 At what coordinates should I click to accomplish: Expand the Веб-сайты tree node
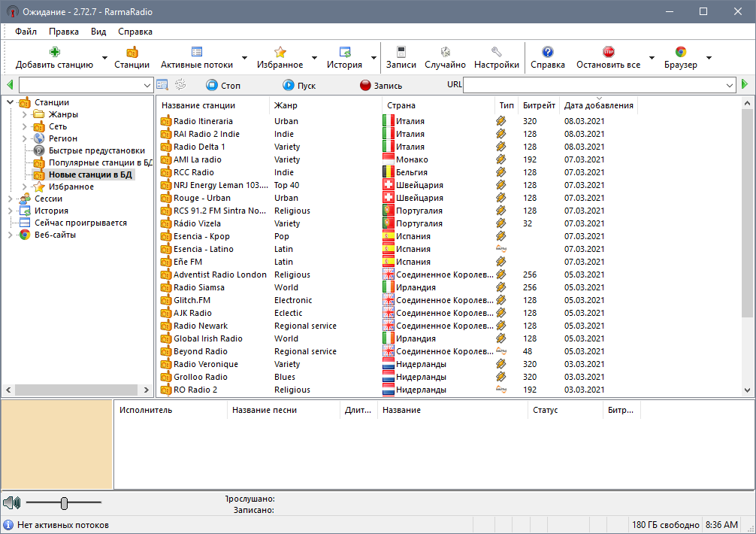point(10,235)
